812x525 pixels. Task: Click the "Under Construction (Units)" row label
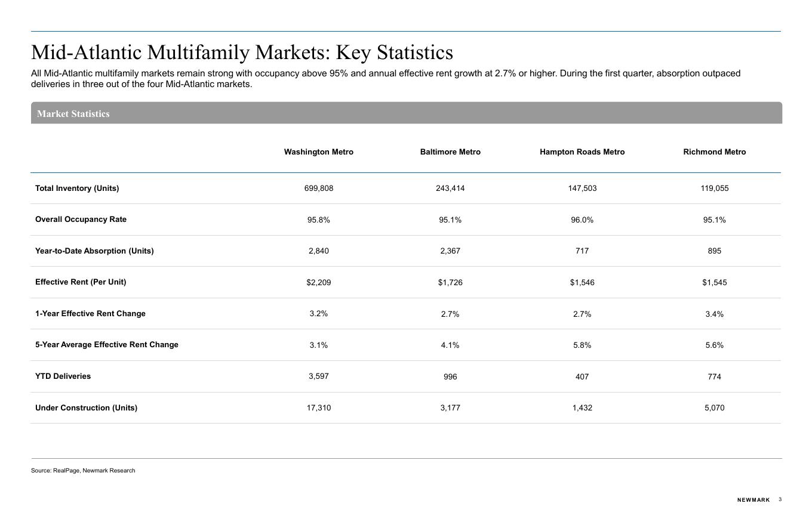86,408
